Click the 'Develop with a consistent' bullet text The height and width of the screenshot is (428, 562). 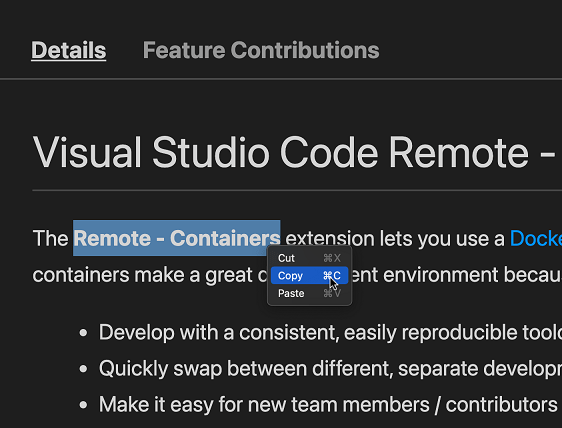(x=330, y=332)
